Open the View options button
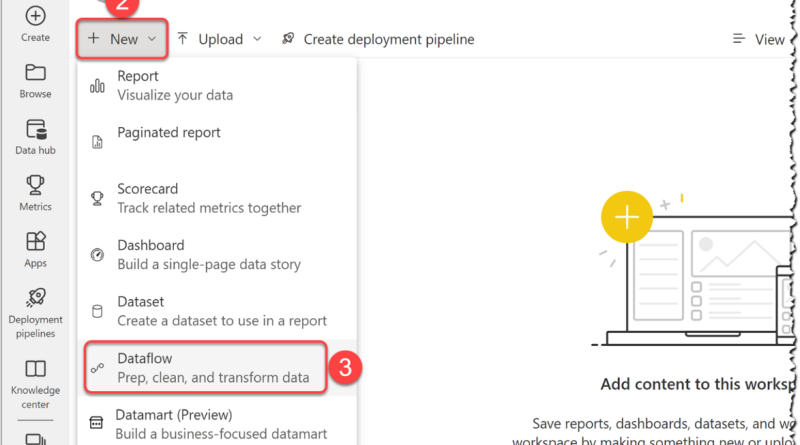This screenshot has width=800, height=445. tap(759, 39)
